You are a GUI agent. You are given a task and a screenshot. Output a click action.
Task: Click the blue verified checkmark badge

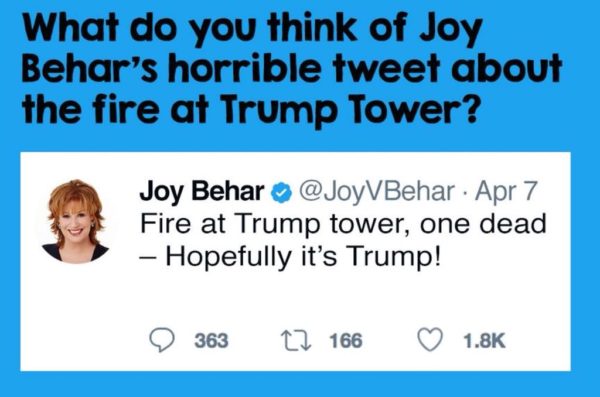(x=281, y=193)
